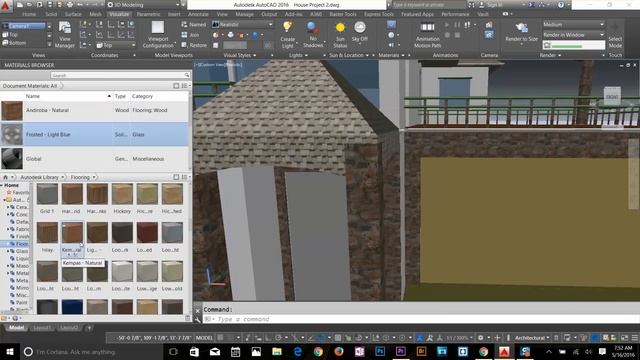Open the Top UCS coordinates dropdown
This screenshot has width=640, height=360.
[116, 45]
